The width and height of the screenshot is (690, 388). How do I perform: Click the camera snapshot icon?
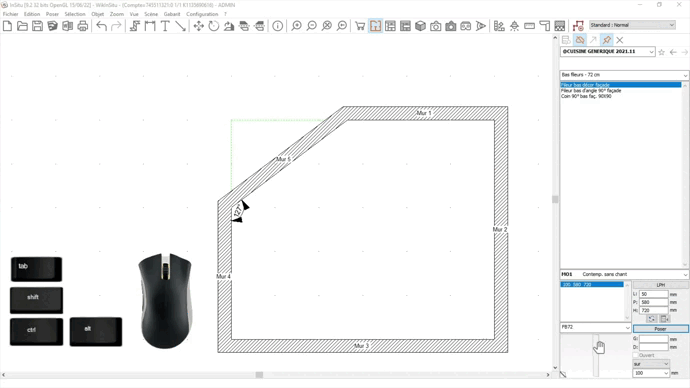[436, 26]
